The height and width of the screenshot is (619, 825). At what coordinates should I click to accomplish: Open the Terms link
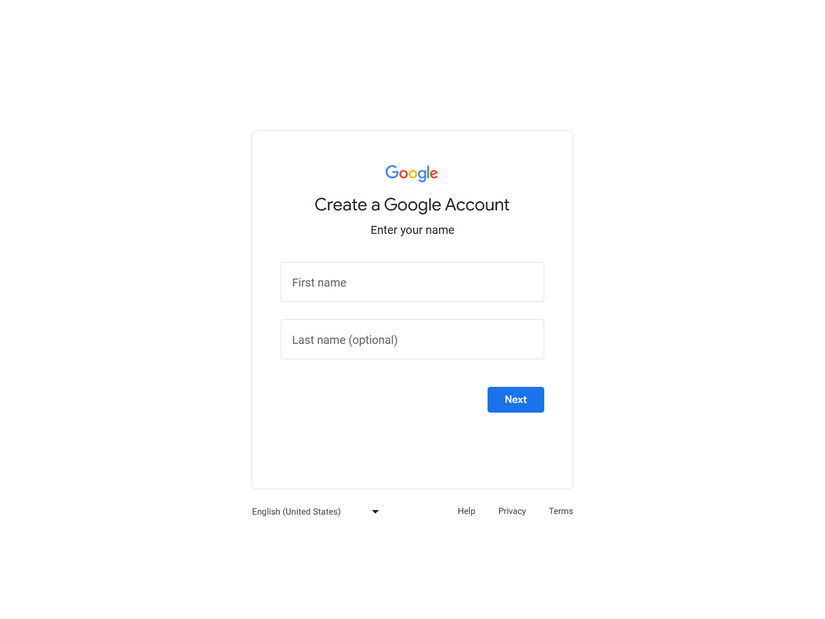(561, 511)
